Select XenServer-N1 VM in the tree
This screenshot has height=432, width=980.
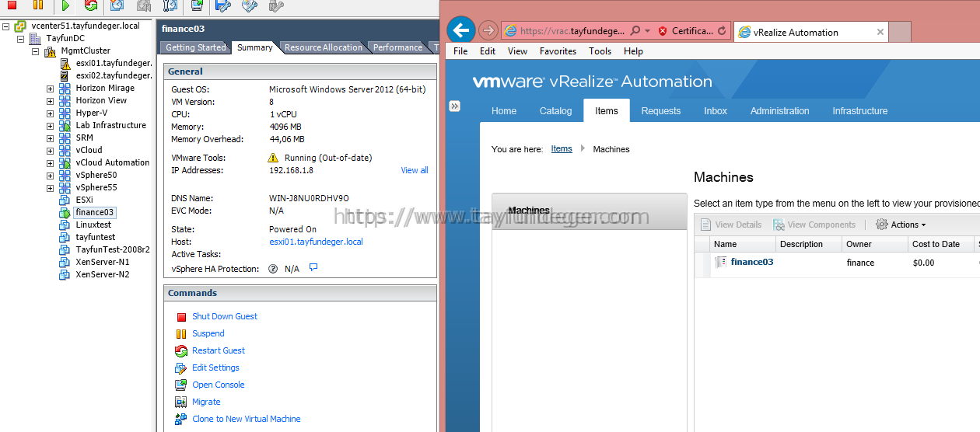103,262
